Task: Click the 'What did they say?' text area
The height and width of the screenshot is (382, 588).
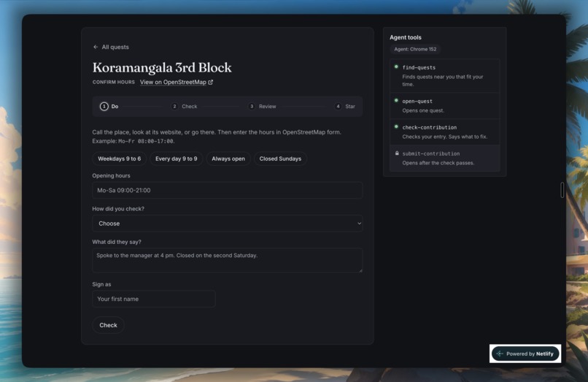Action: click(228, 260)
